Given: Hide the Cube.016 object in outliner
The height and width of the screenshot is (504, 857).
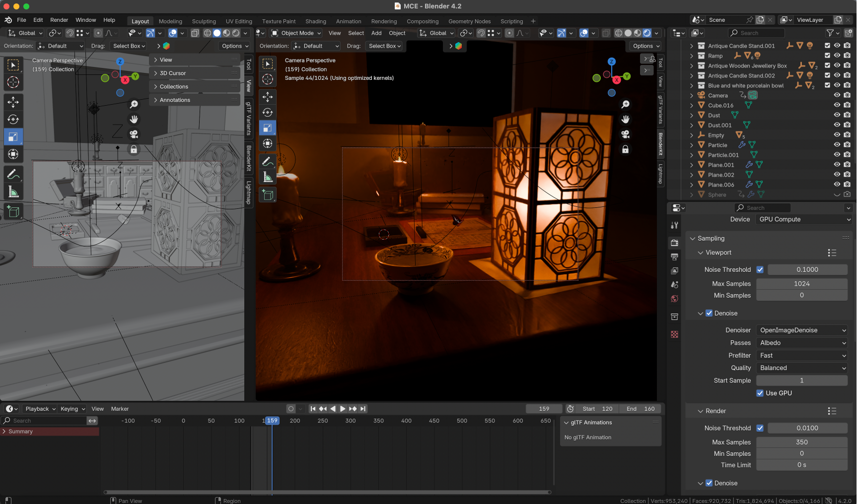Looking at the screenshot, I should point(837,105).
